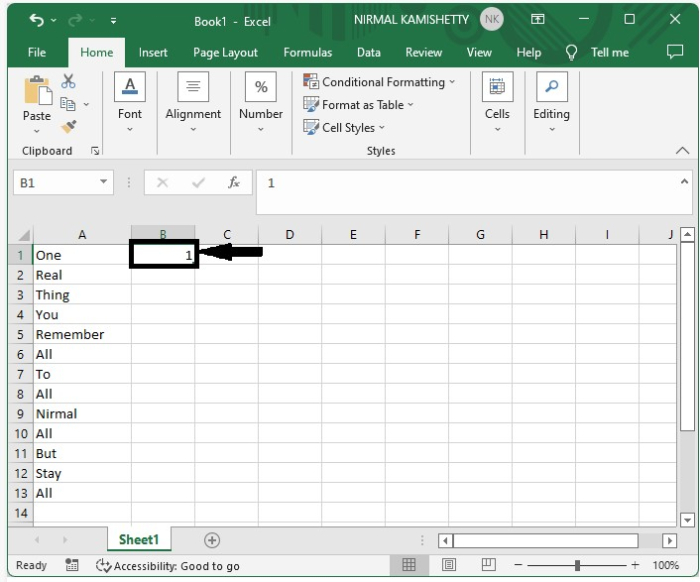This screenshot has height=582, width=700.
Task: Open Ribbon Display Options icon
Action: (x=538, y=19)
